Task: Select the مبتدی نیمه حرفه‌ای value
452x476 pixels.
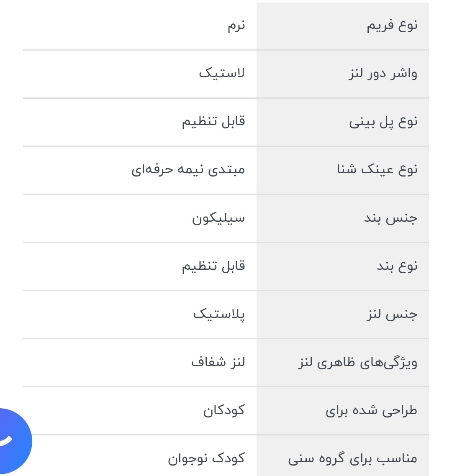Action: click(188, 170)
